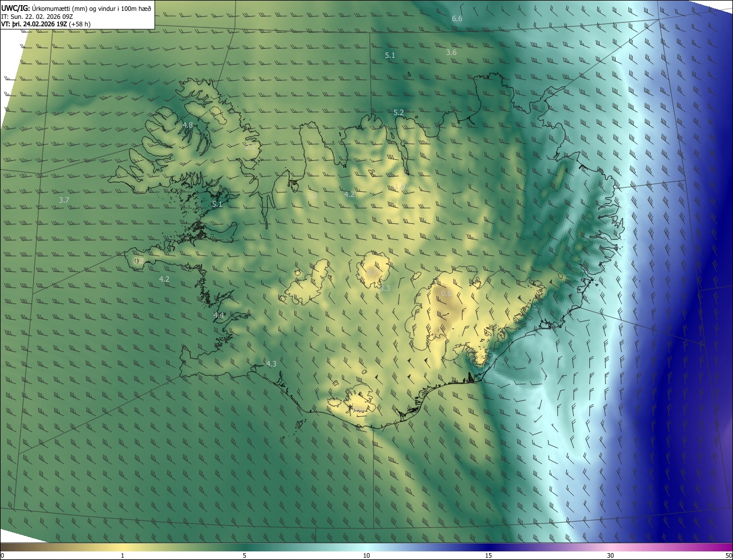Click the 5 tick on the color scale
The height and width of the screenshot is (560, 733).
point(245,555)
